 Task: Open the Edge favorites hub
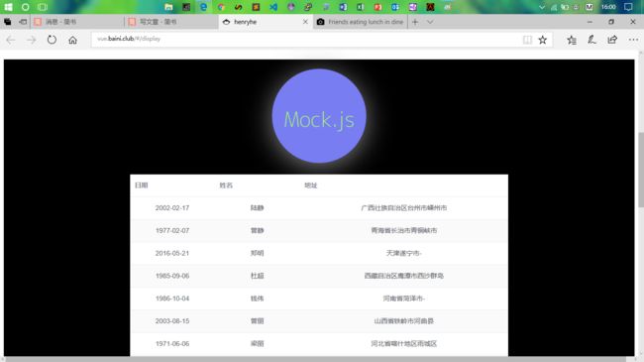pos(572,40)
